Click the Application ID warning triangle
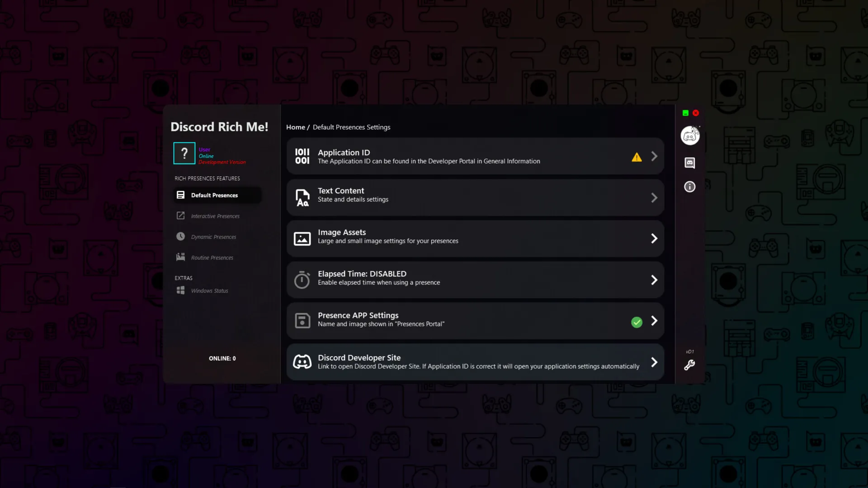The height and width of the screenshot is (488, 868). point(637,157)
